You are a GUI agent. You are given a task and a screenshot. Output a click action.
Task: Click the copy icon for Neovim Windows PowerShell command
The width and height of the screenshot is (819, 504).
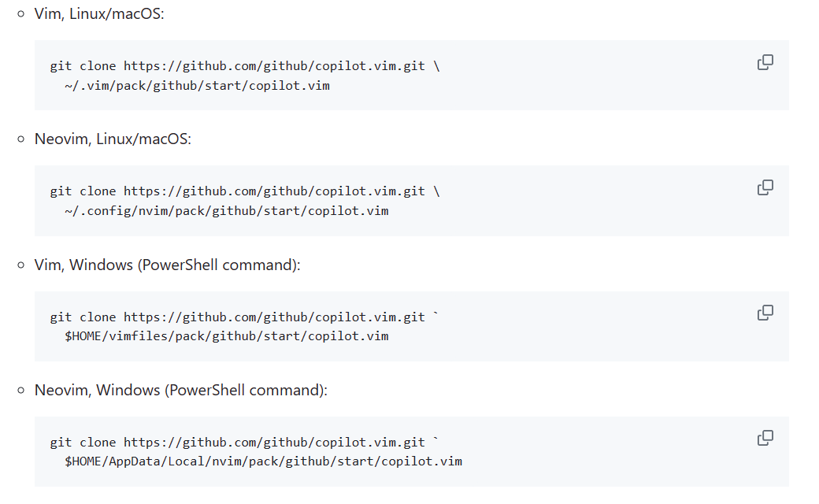(x=765, y=438)
